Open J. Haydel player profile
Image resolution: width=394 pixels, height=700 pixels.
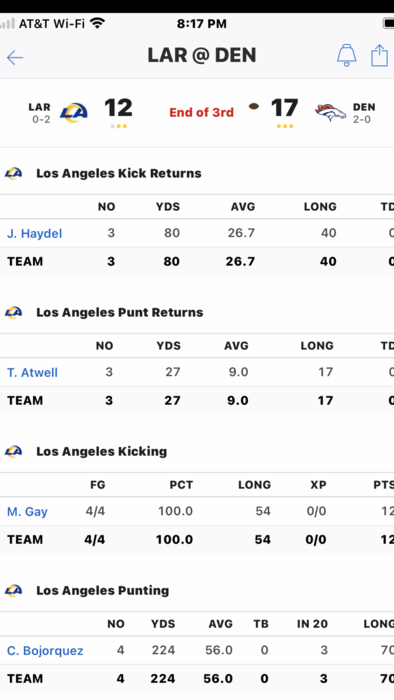(34, 233)
